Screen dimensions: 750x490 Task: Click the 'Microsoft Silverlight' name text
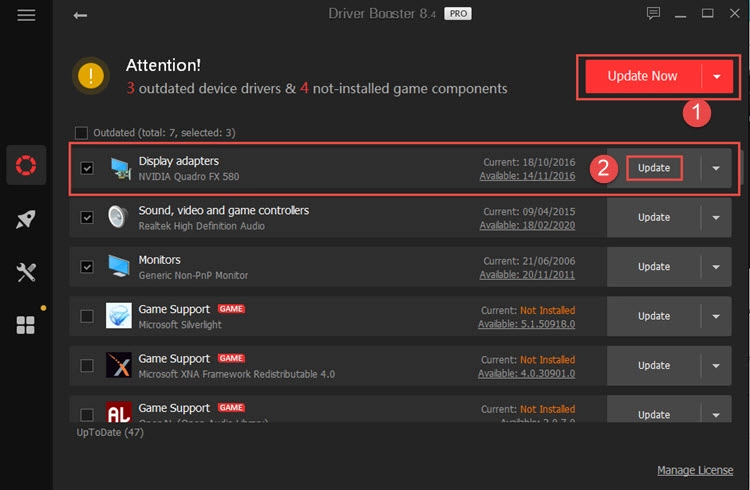pos(180,325)
